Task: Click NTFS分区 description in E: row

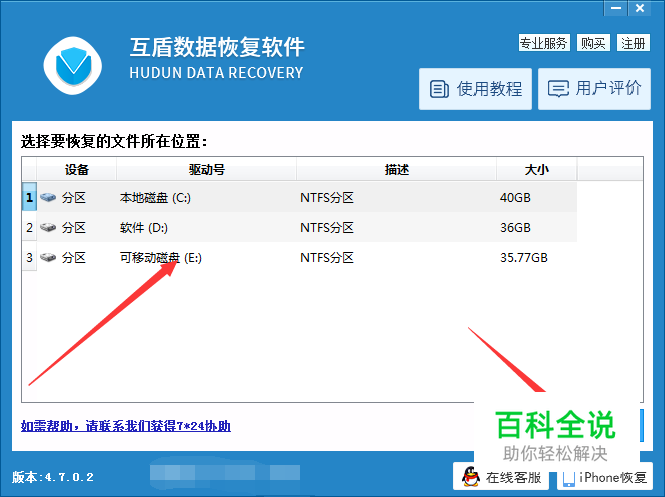Action: [x=327, y=257]
